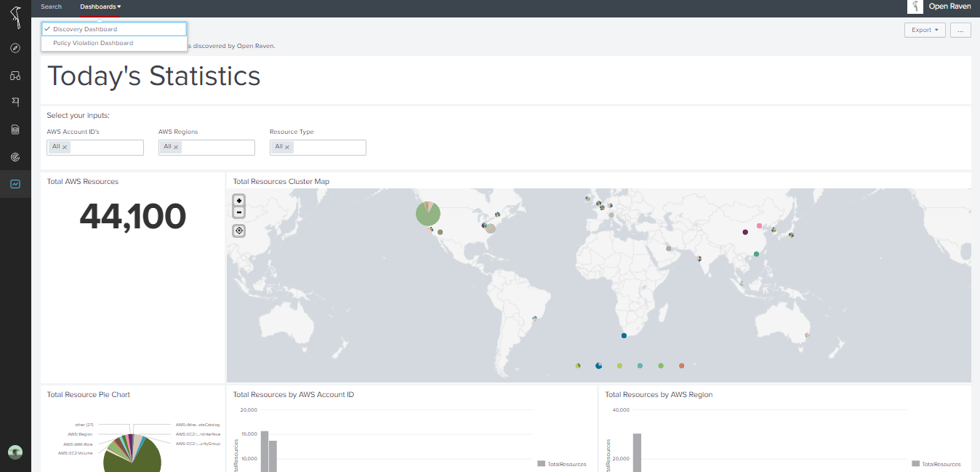Open the Dashboards dropdown menu
Image resolution: width=980 pixels, height=472 pixels.
tap(100, 7)
